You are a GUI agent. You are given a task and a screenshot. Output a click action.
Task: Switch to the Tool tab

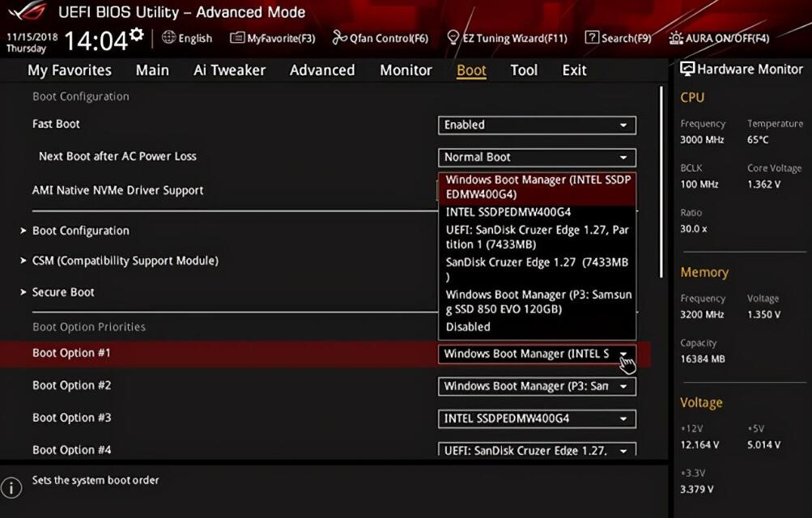coord(523,70)
